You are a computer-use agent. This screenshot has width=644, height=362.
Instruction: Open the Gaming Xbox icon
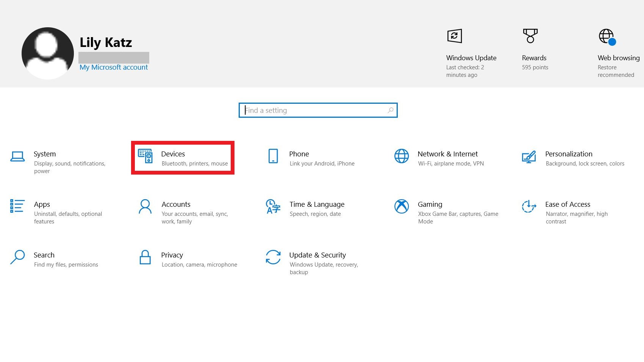point(401,206)
